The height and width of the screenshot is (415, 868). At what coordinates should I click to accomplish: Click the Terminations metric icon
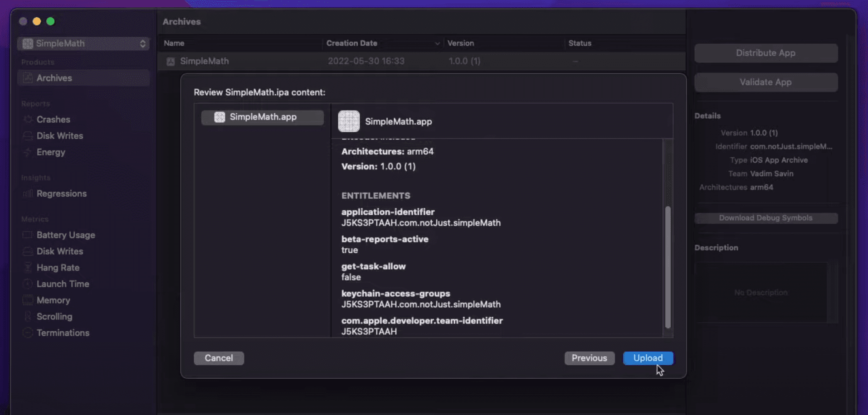tap(28, 333)
